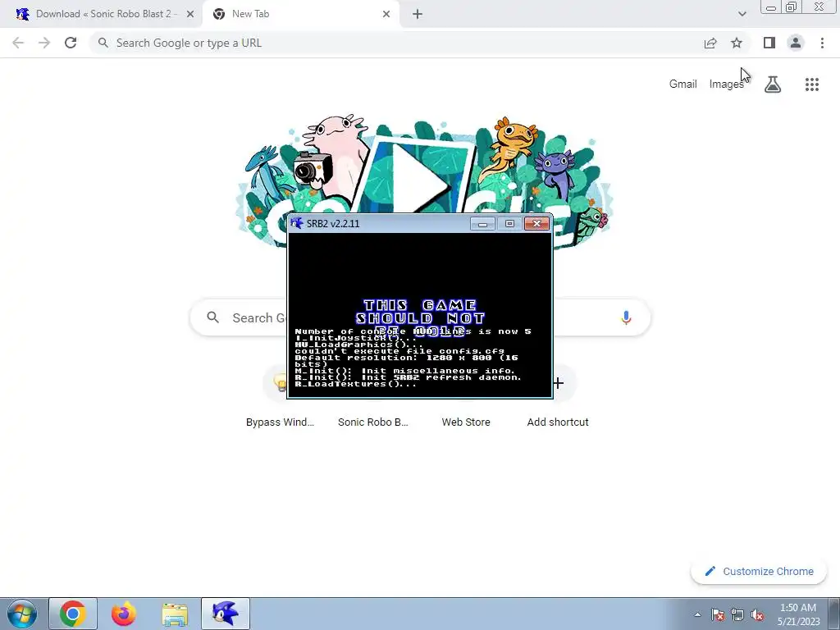The height and width of the screenshot is (630, 840).
Task: Focus the address bar URL field
Action: [x=396, y=43]
